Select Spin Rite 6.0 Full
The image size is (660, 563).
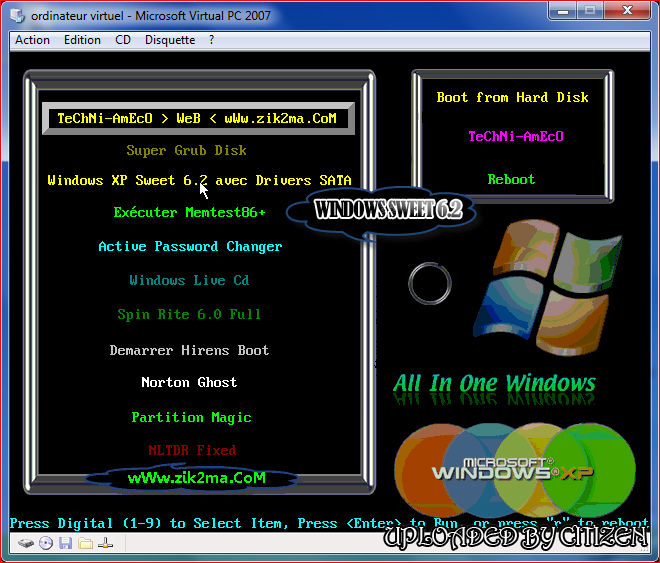(x=189, y=314)
